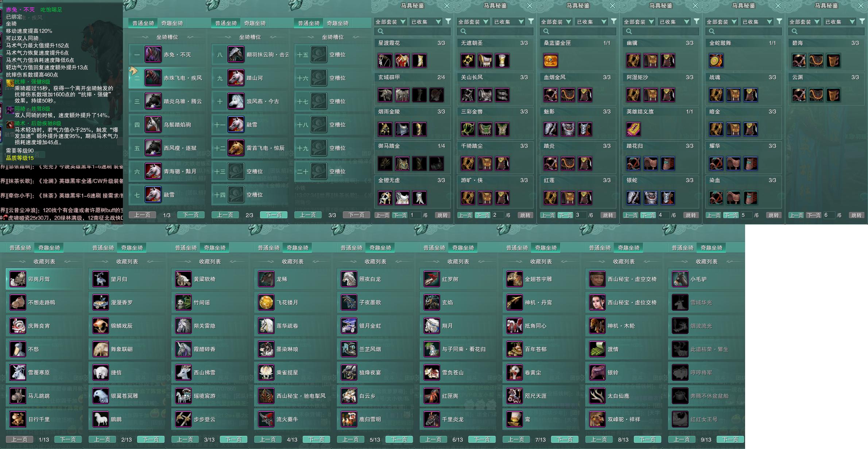This screenshot has height=449, width=868.
Task: Click the 卯舆月驾 novelty mount icon
Action: click(18, 279)
